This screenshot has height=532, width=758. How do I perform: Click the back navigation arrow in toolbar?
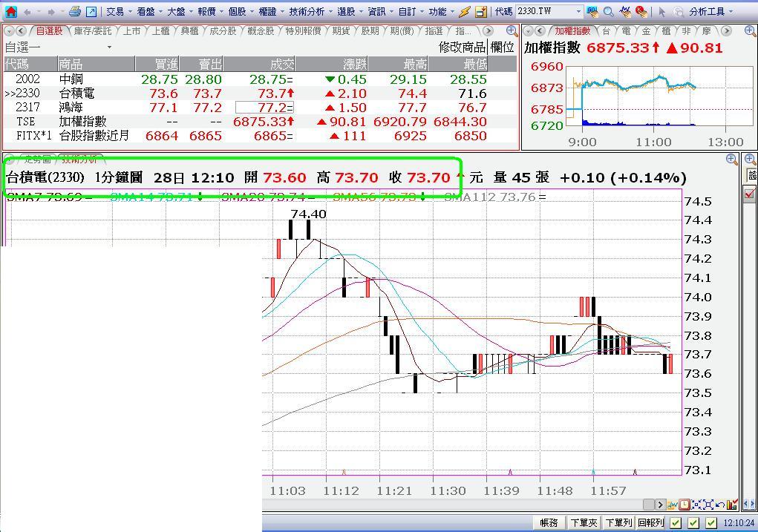tap(27, 12)
